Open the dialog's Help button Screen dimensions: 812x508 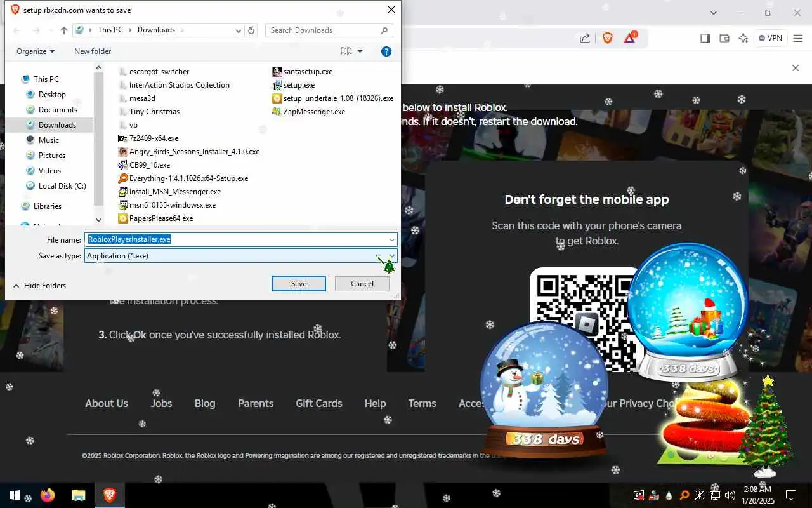click(x=386, y=51)
